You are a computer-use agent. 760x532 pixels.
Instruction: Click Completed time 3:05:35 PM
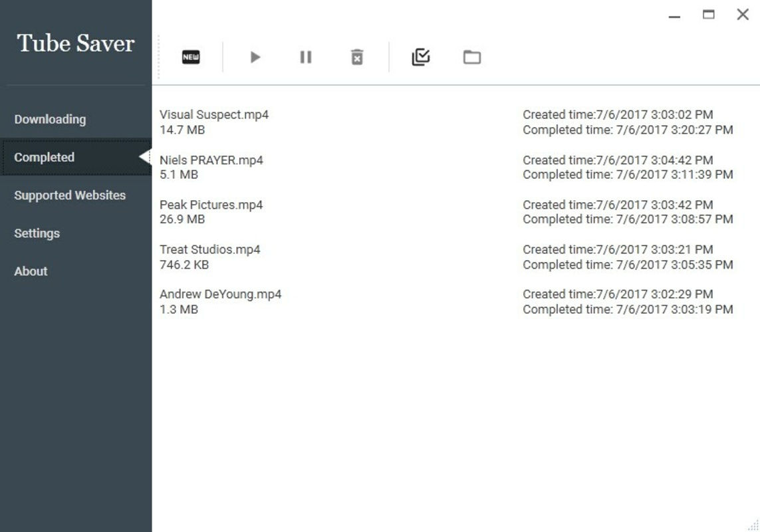pos(628,265)
